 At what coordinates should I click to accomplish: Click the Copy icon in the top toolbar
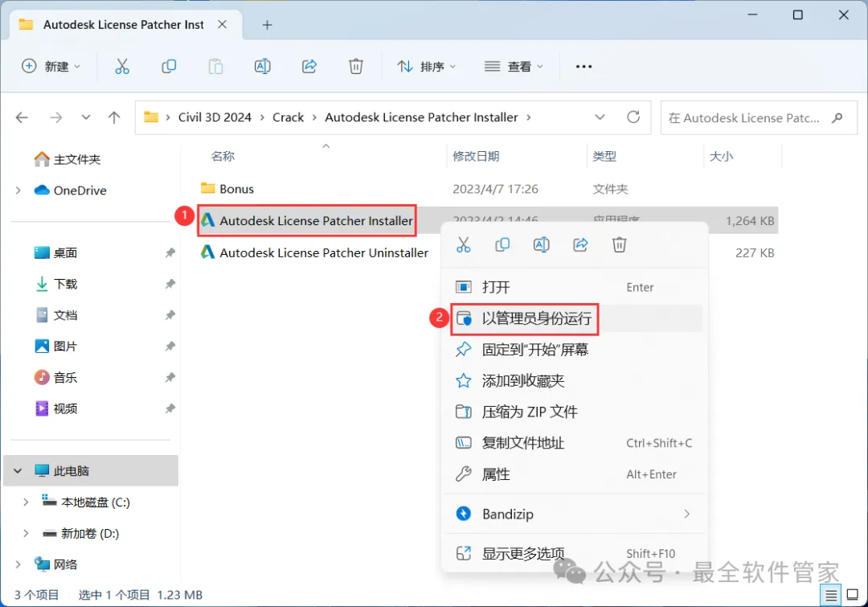169,67
